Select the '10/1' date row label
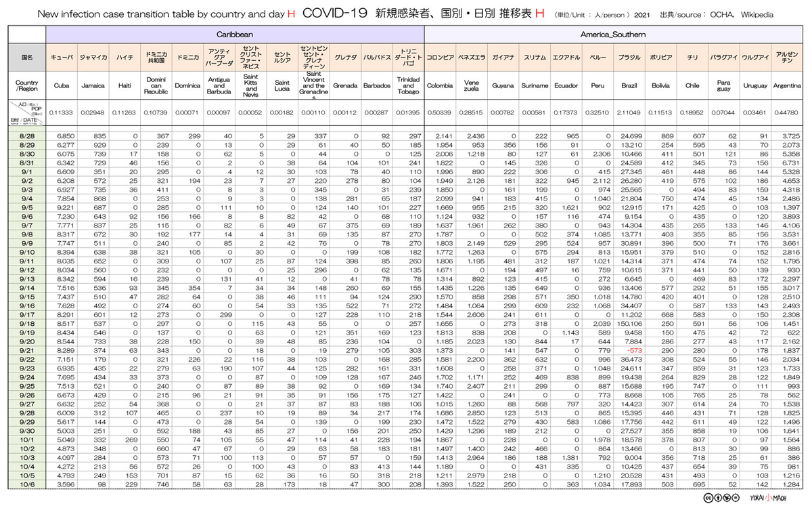The image size is (812, 508). coord(27,438)
